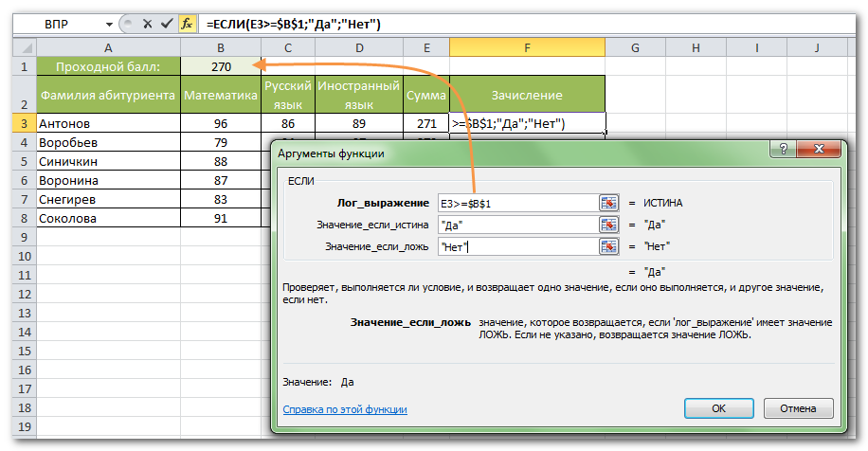Click the Зачисление header cell
Image resolution: width=868 pixels, height=451 pixels.
[x=527, y=95]
